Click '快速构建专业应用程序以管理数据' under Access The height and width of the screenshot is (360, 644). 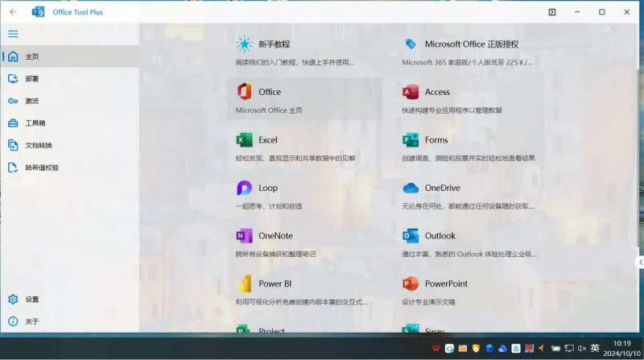(x=452, y=110)
